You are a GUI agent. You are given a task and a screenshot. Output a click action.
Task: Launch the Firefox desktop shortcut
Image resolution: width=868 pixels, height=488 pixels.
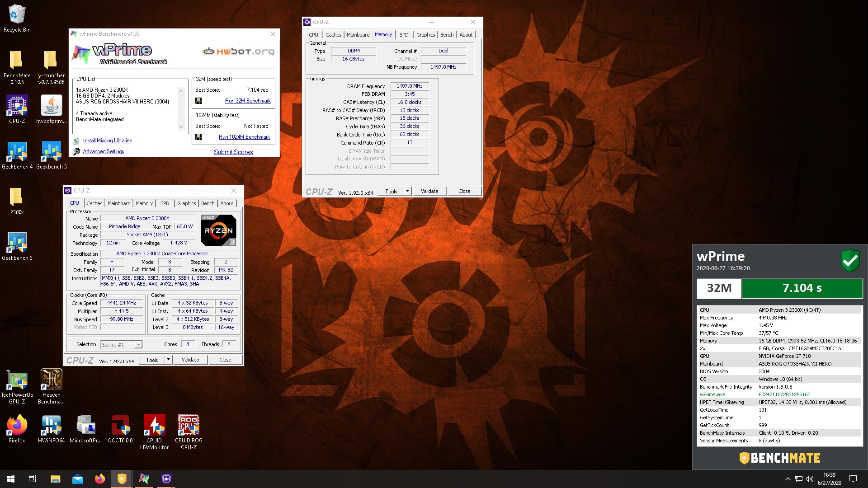pos(17,429)
